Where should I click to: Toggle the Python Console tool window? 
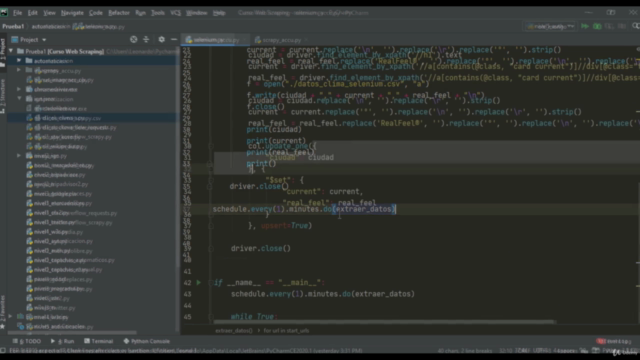[147, 341]
